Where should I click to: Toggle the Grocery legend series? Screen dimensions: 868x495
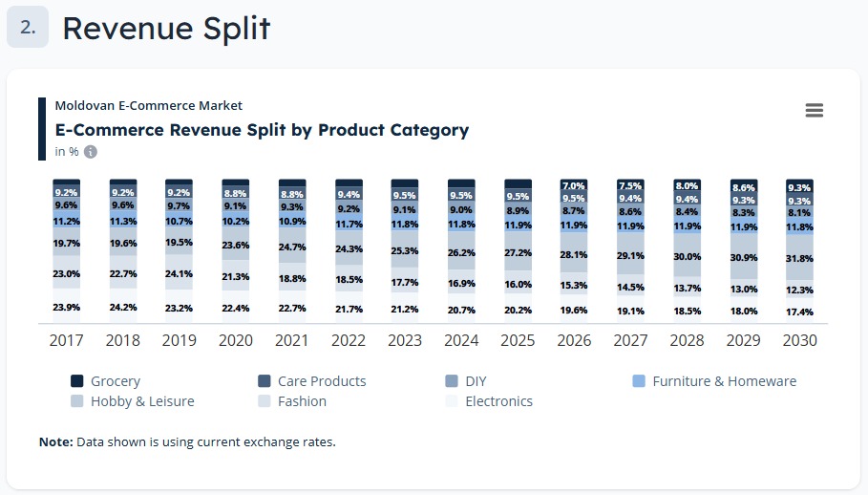(x=115, y=381)
